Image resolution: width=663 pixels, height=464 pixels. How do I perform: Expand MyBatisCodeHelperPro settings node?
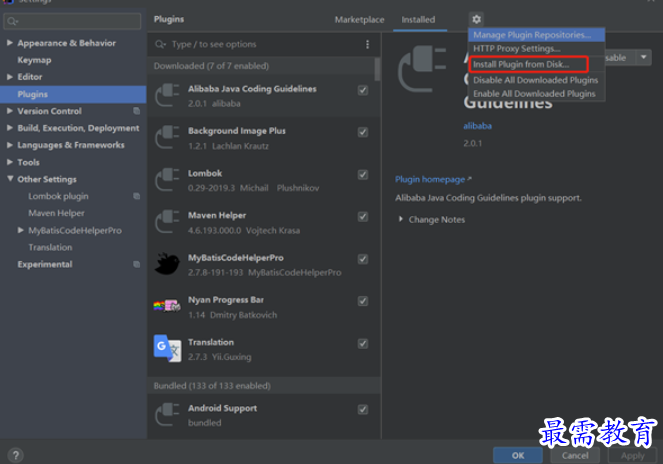(20, 230)
